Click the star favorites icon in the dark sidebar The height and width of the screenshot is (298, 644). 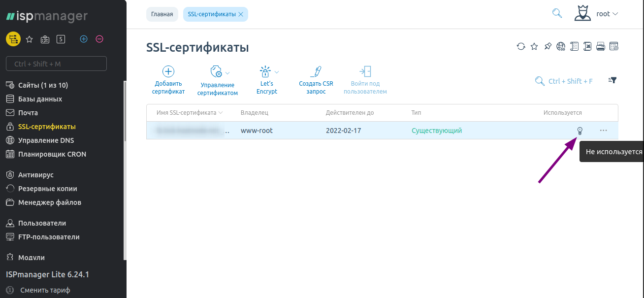click(x=29, y=38)
